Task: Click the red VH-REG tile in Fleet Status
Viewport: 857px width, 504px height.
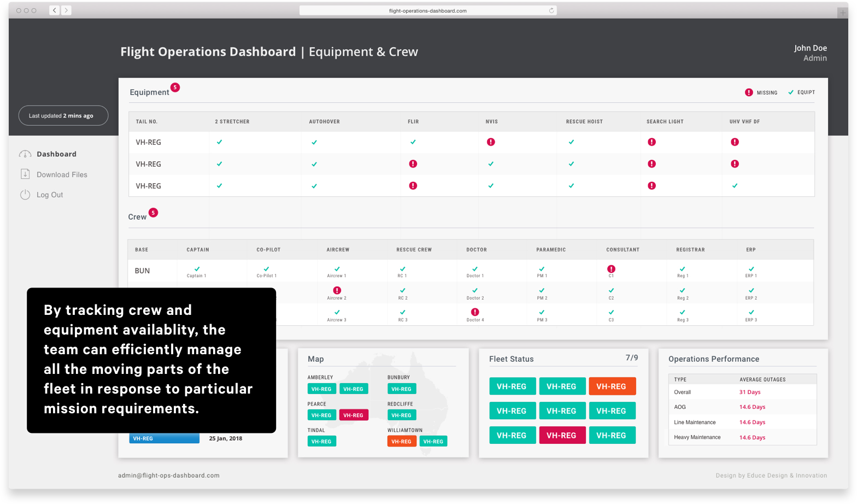Action: (x=562, y=436)
